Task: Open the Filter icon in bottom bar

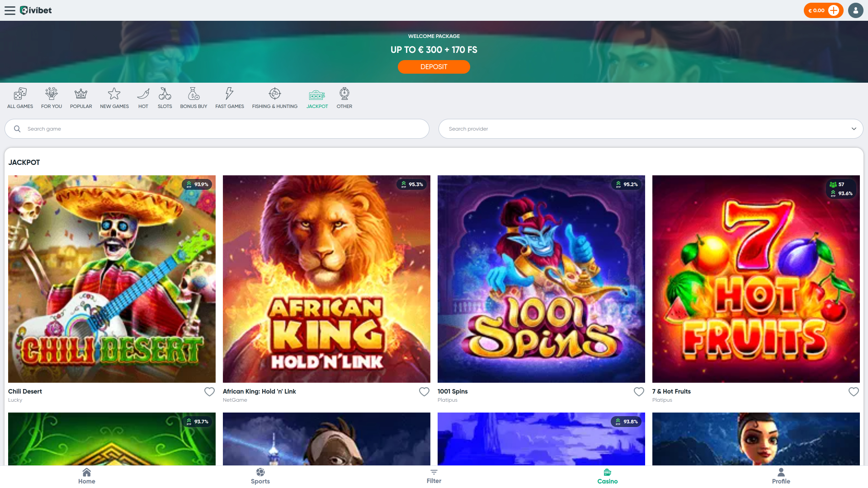Action: click(434, 475)
